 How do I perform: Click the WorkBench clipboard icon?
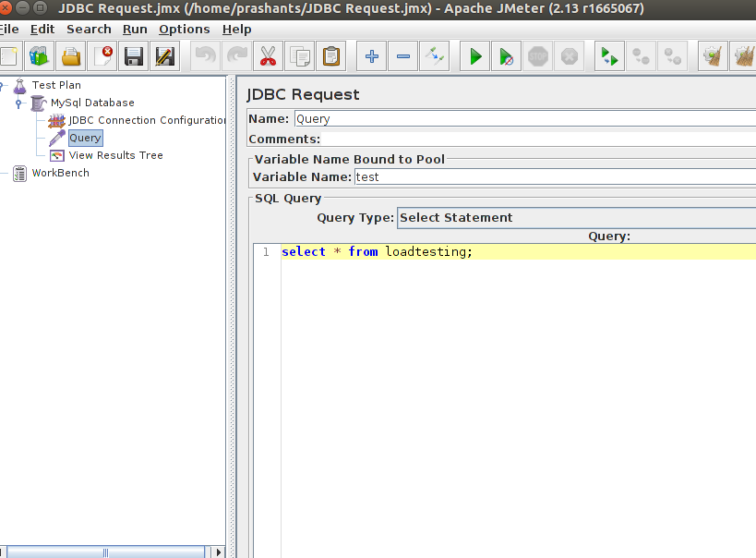(19, 174)
